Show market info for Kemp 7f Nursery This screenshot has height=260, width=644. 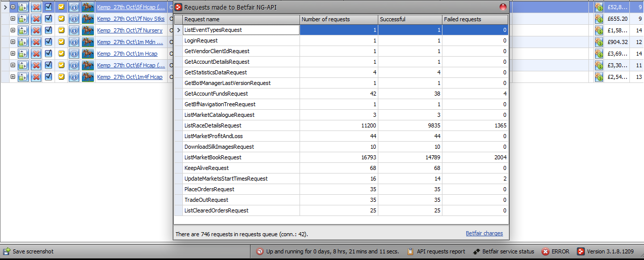74,30
